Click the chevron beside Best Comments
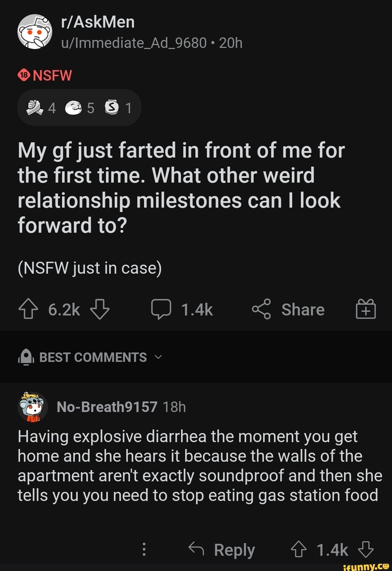 tap(158, 357)
